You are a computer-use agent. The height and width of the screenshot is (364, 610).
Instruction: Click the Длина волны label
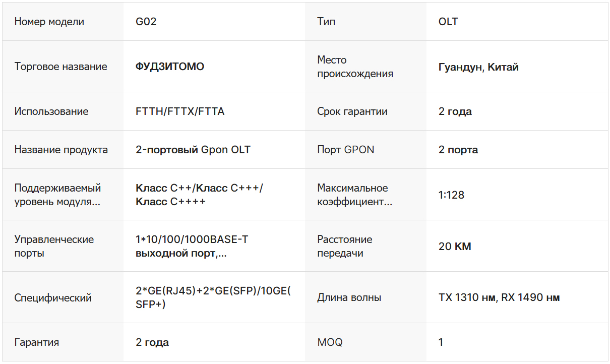point(349,297)
